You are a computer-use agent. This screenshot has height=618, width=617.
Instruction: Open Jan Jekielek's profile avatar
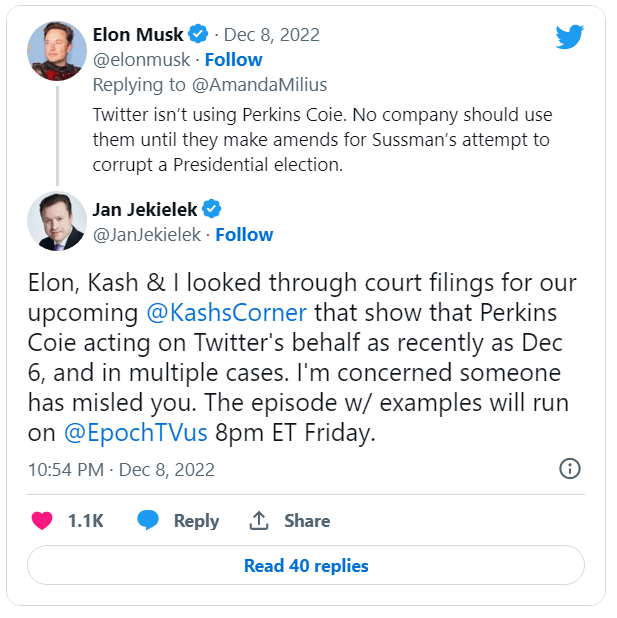(x=57, y=222)
